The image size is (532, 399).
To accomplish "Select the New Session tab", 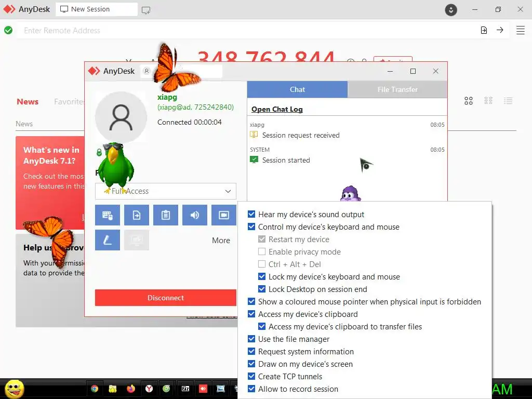I will click(x=97, y=9).
